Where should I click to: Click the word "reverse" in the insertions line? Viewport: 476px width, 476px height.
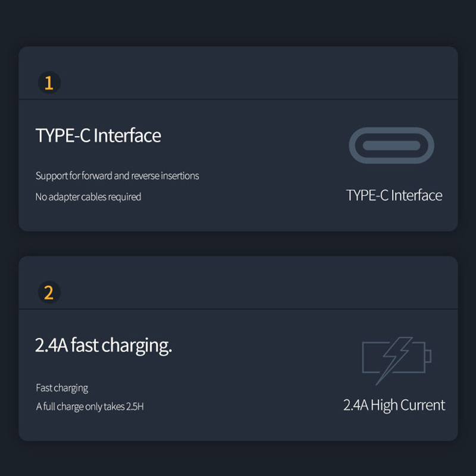tap(146, 176)
